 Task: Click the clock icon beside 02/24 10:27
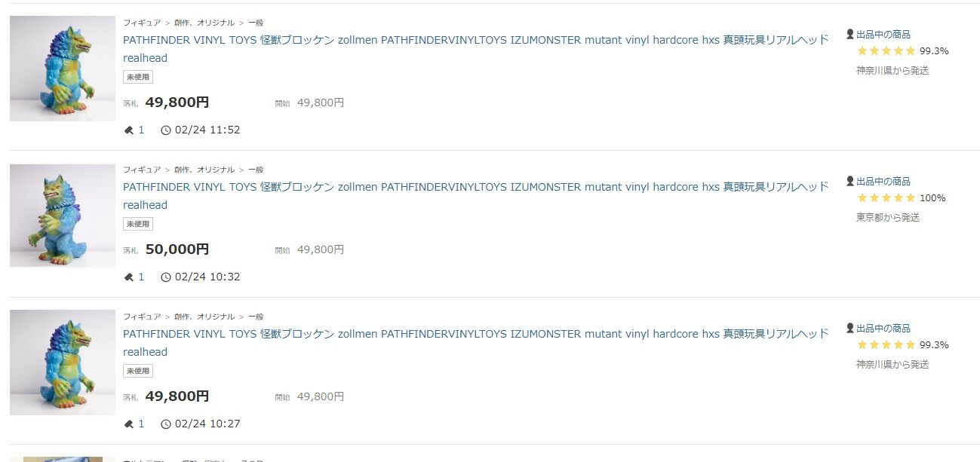coord(166,424)
